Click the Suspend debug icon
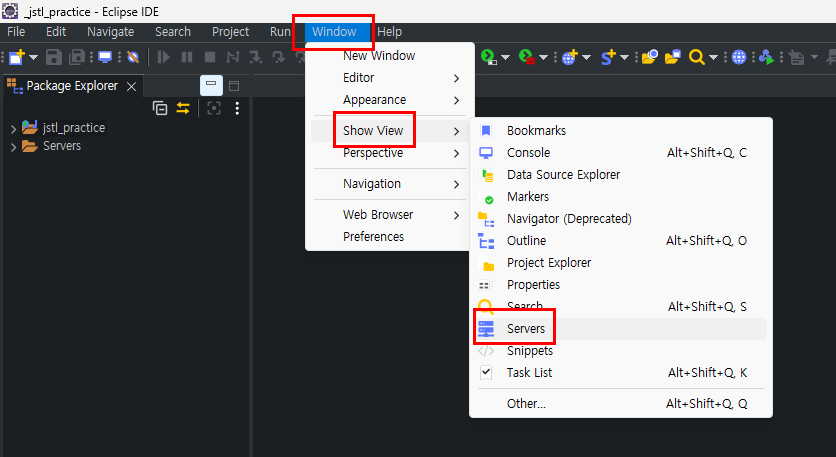The image size is (836, 457). point(187,57)
